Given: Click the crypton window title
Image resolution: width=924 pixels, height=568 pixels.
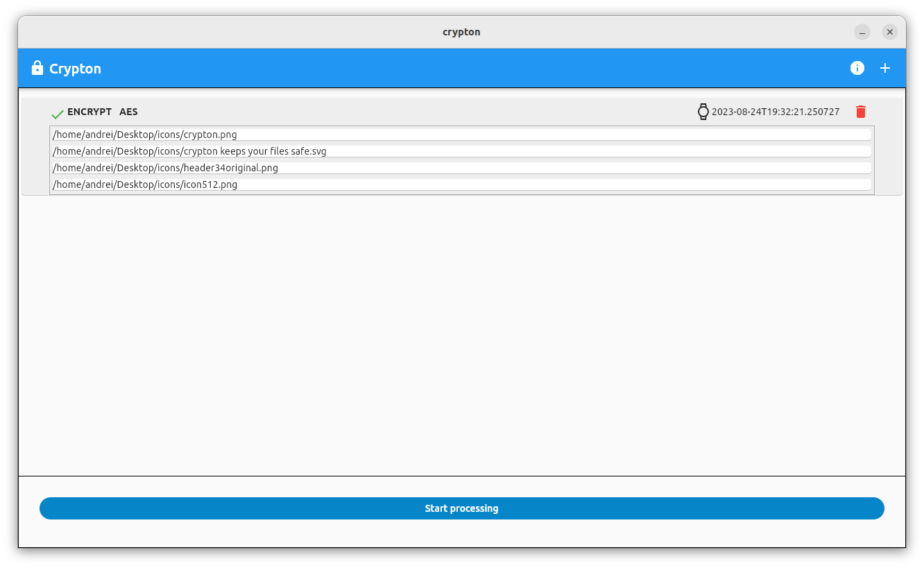Looking at the screenshot, I should (461, 32).
